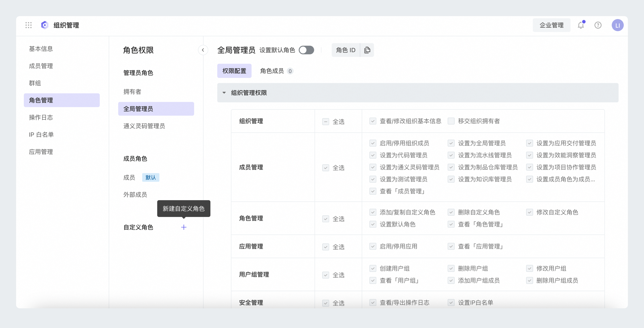The height and width of the screenshot is (328, 644).
Task: Toggle 全选 checkbox in 角色管理 row
Action: click(x=326, y=219)
